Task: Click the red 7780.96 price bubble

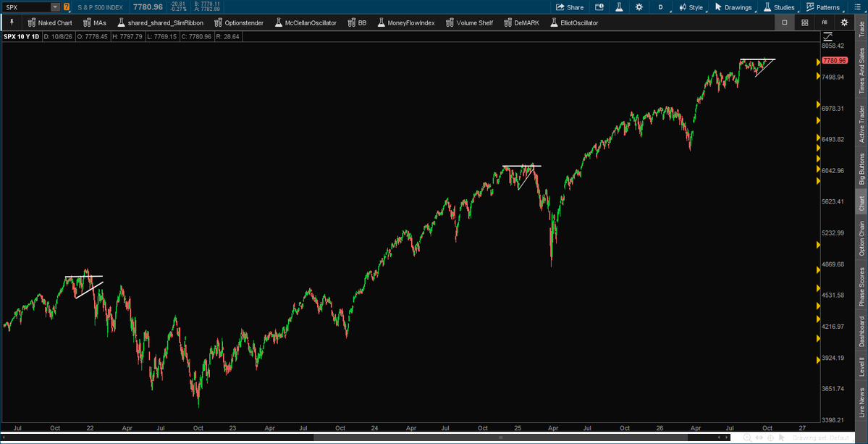Action: [x=836, y=61]
